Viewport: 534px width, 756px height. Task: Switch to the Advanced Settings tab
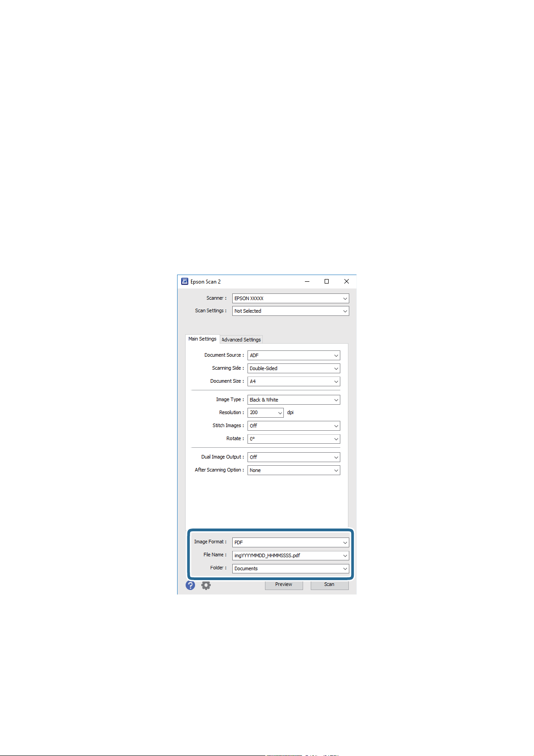(x=241, y=340)
